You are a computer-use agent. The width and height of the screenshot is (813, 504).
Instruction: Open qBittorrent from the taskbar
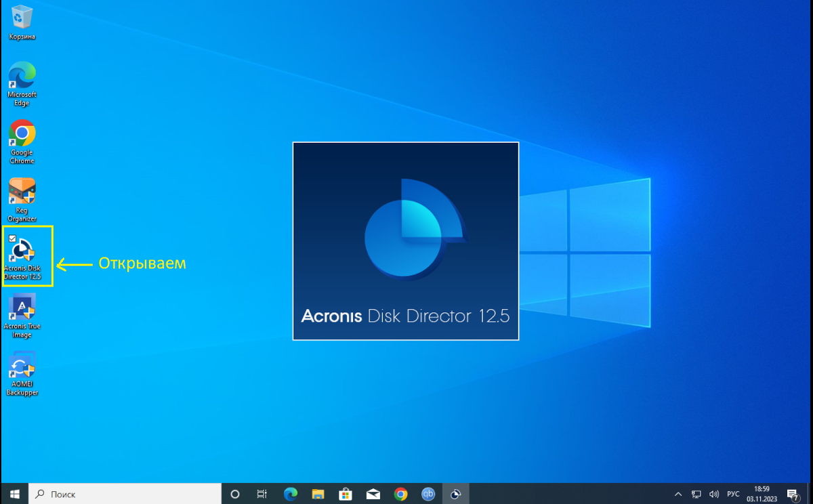click(428, 494)
